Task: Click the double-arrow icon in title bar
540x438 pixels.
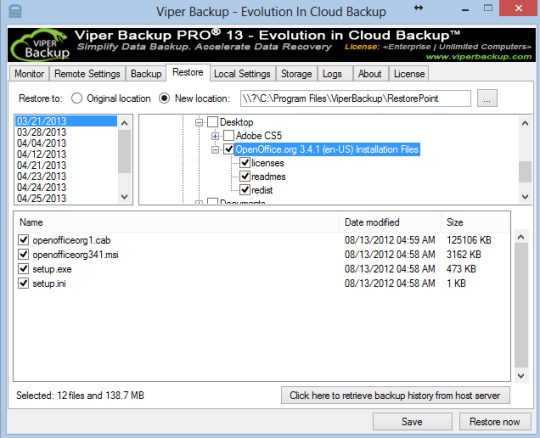Action: (x=418, y=8)
